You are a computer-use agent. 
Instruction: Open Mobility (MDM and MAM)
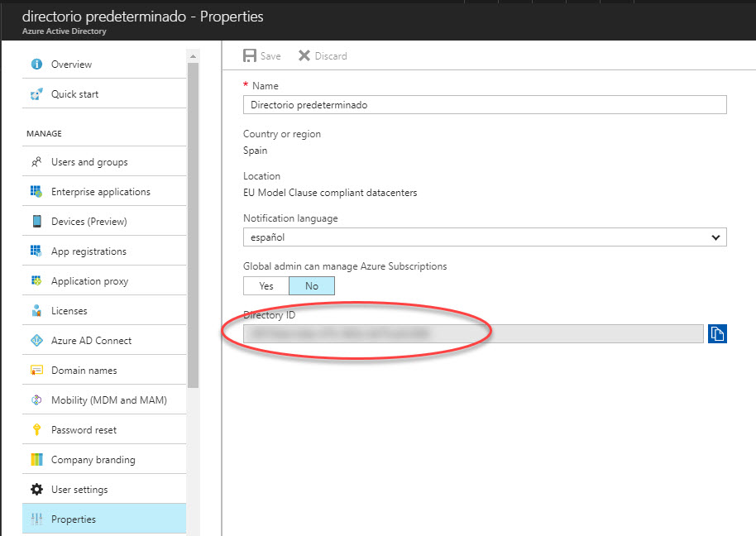click(x=104, y=400)
